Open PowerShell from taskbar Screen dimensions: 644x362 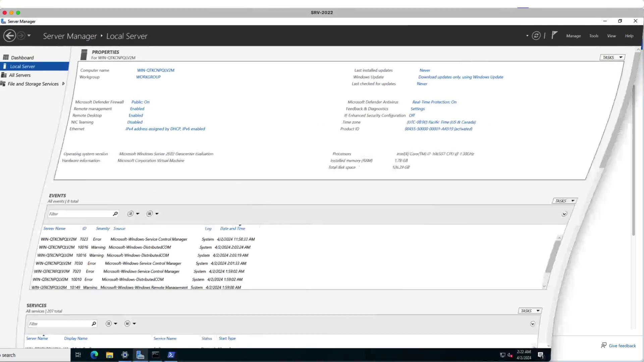(x=171, y=355)
